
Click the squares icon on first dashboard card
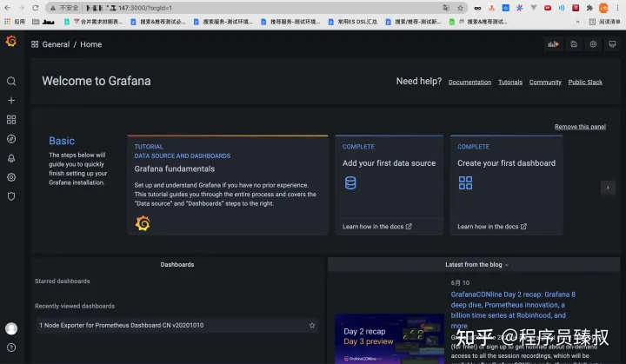pyautogui.click(x=465, y=182)
